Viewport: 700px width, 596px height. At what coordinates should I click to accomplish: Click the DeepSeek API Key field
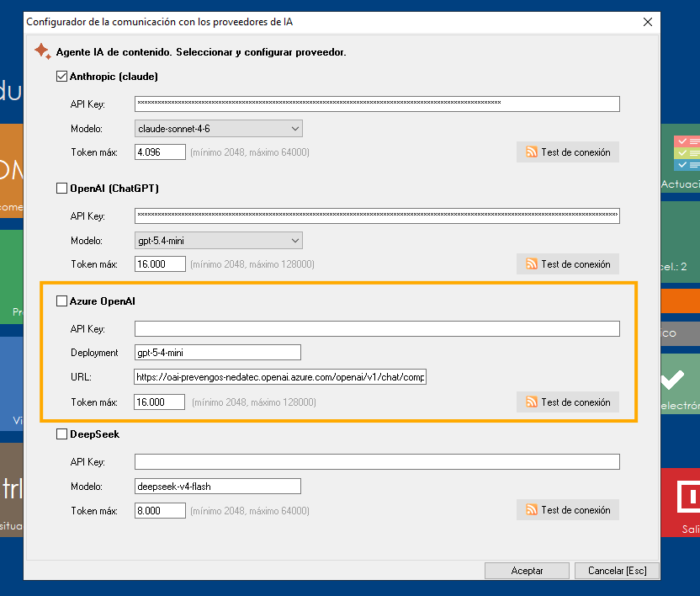tap(377, 462)
